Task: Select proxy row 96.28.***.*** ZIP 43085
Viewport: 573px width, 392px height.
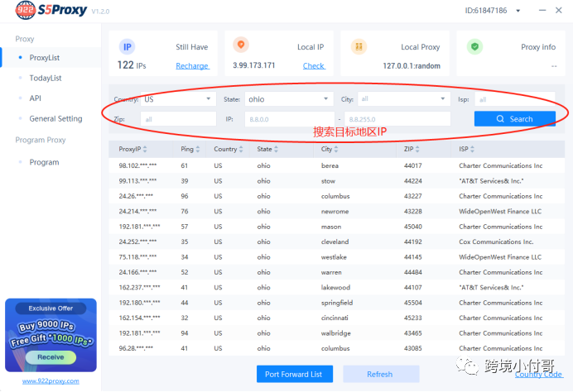Action: click(336, 348)
